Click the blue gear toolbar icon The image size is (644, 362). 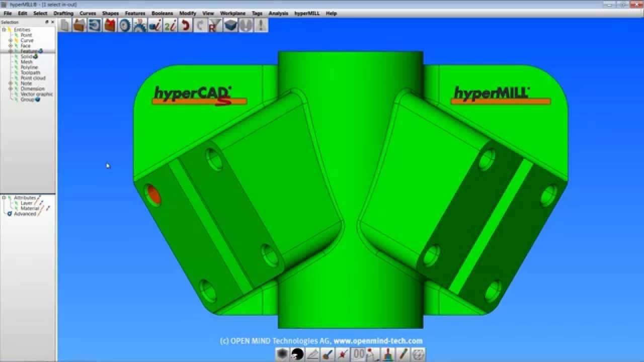click(x=139, y=25)
